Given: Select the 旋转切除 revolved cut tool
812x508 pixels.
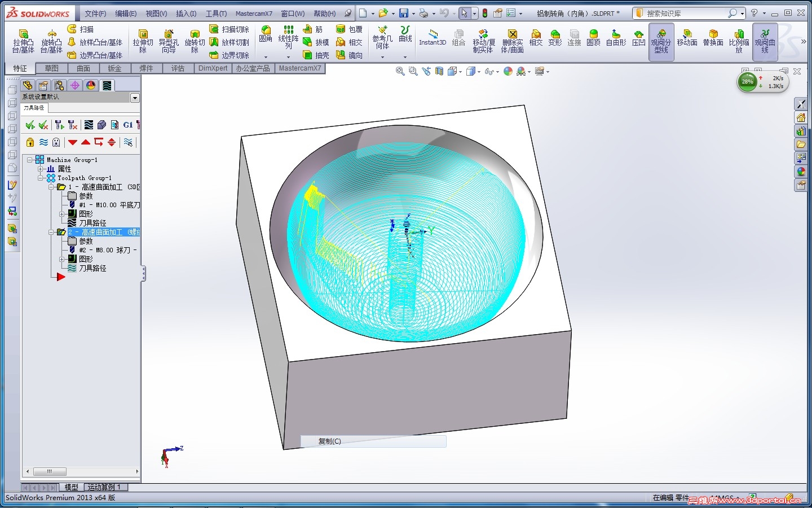Looking at the screenshot, I should click(x=195, y=42).
